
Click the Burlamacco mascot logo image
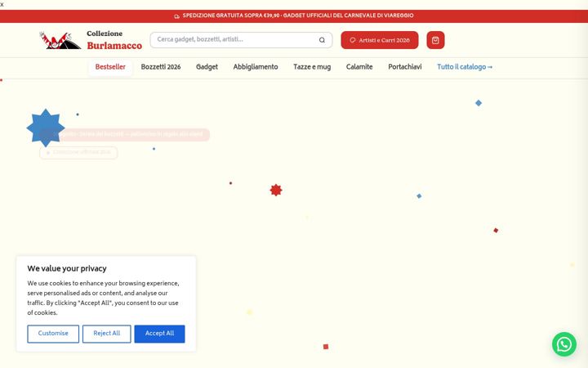[60, 40]
